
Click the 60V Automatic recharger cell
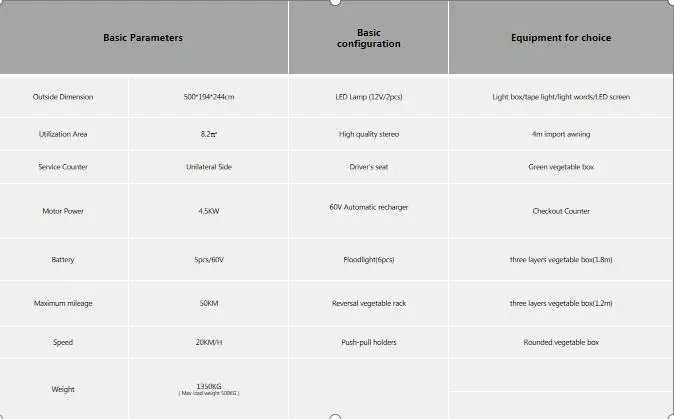(368, 211)
